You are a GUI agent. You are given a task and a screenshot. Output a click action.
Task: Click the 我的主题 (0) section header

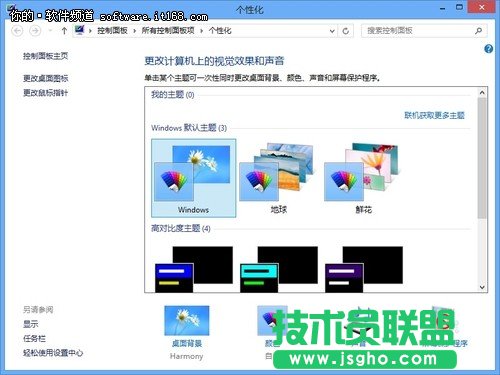pos(173,95)
